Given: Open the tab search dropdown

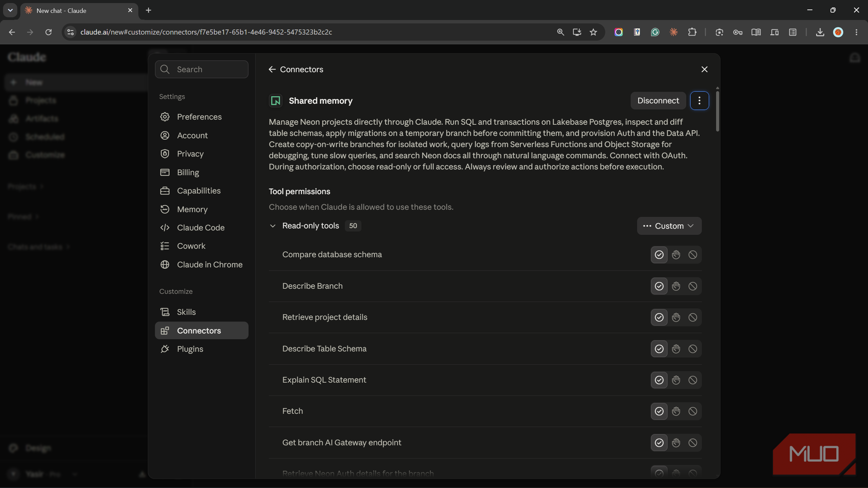Looking at the screenshot, I should 10,11.
